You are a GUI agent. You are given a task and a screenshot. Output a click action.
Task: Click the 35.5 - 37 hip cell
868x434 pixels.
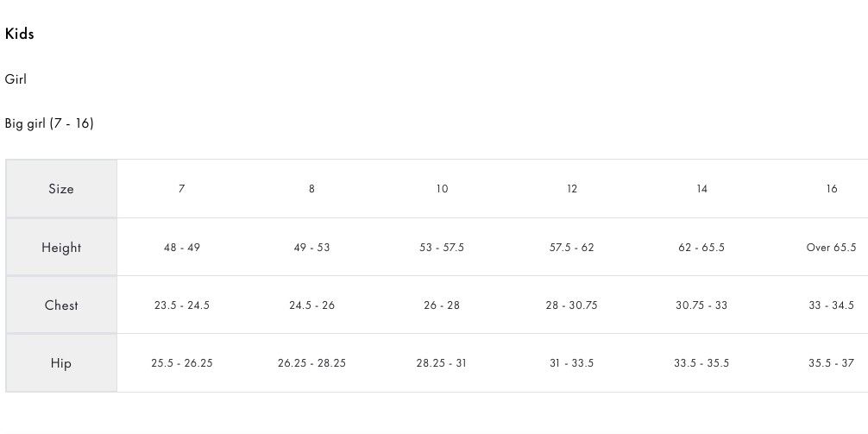click(x=832, y=363)
